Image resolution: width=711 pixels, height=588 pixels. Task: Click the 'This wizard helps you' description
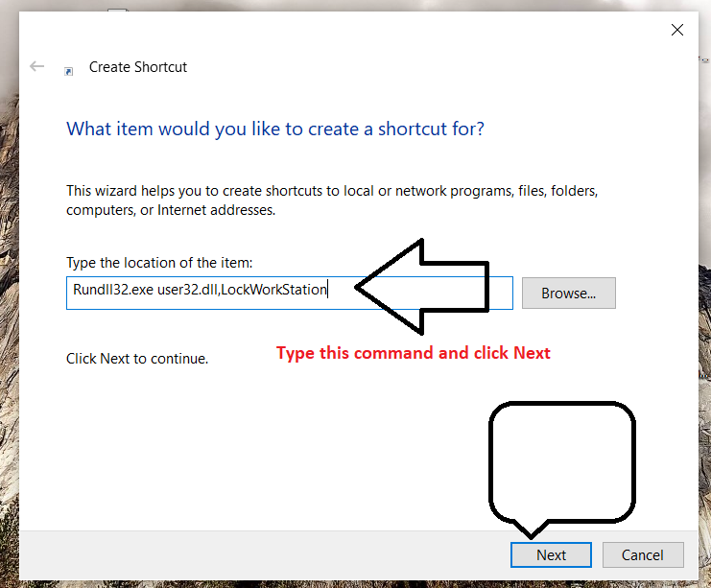pyautogui.click(x=332, y=200)
